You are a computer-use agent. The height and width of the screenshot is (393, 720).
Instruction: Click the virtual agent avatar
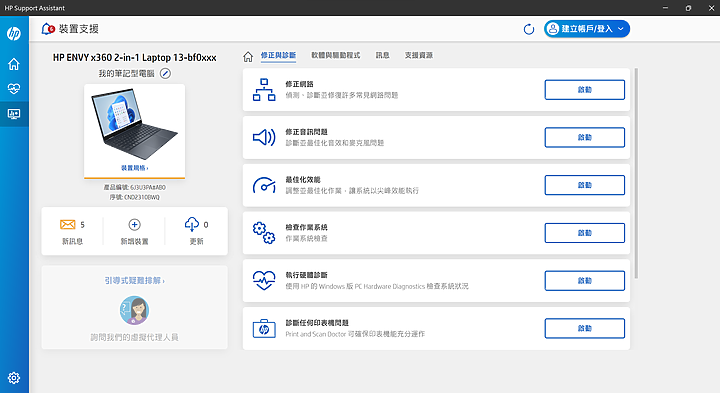pyautogui.click(x=134, y=310)
